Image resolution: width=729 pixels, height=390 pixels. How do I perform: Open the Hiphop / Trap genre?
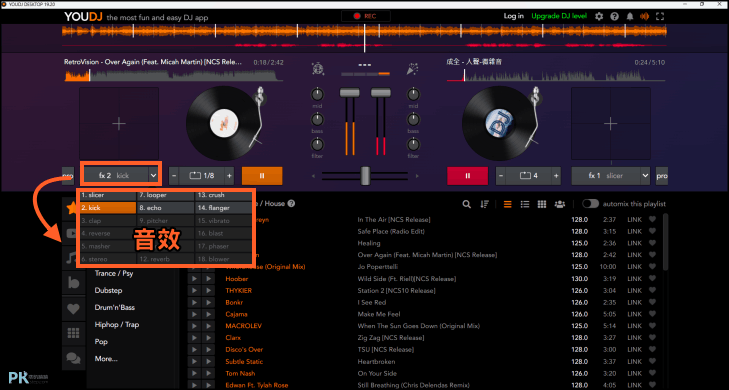click(117, 324)
